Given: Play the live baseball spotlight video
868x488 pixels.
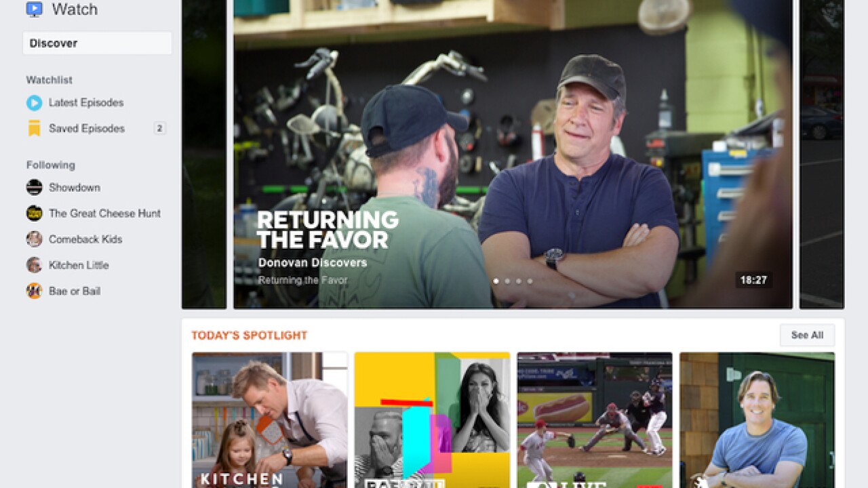Looking at the screenshot, I should pos(595,420).
